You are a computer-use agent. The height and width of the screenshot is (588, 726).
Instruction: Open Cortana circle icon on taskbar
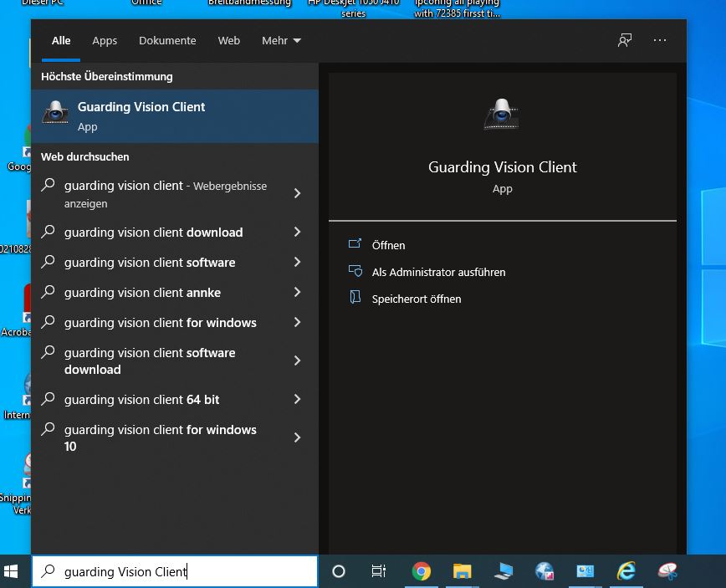click(339, 571)
